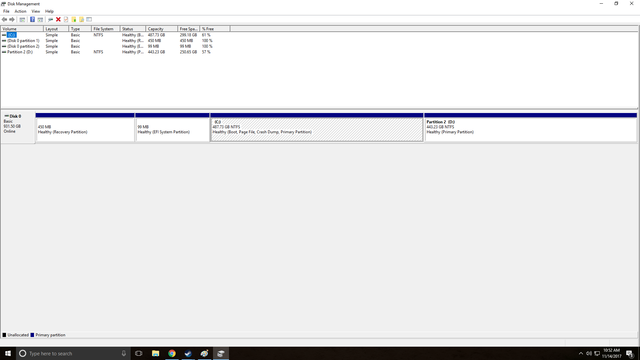640x360 pixels.
Task: Sort by the % Free column header
Action: (215, 29)
